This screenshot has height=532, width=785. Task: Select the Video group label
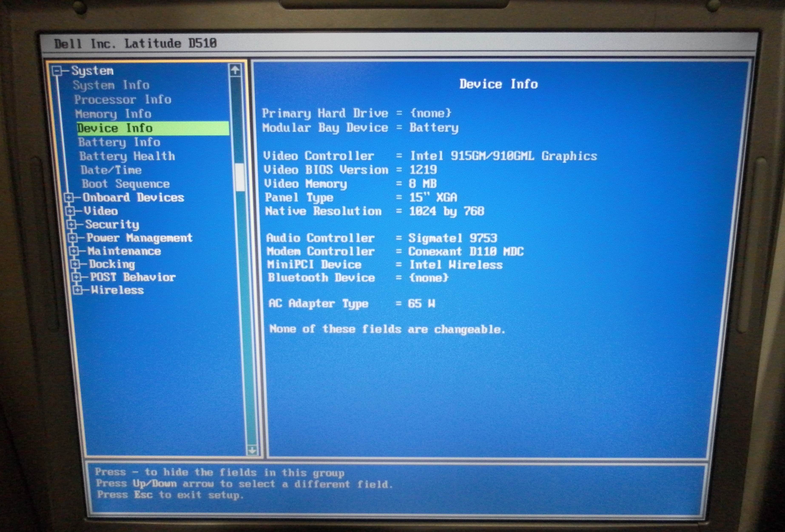[x=101, y=211]
